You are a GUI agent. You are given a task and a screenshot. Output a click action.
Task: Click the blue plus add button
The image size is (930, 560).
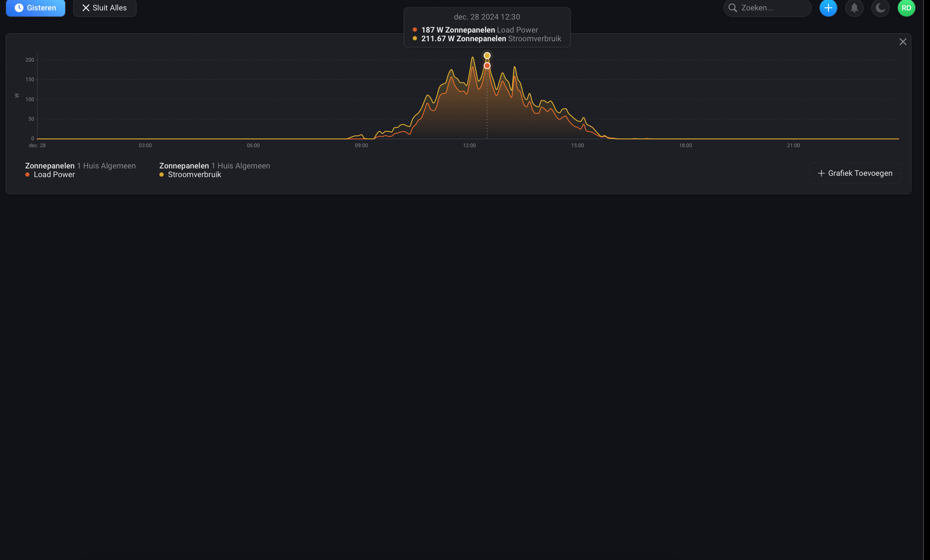828,8
